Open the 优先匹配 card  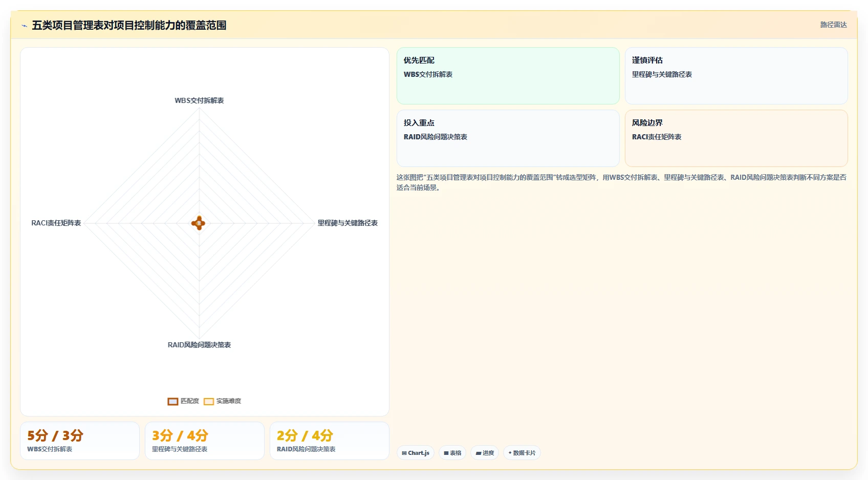pyautogui.click(x=508, y=76)
